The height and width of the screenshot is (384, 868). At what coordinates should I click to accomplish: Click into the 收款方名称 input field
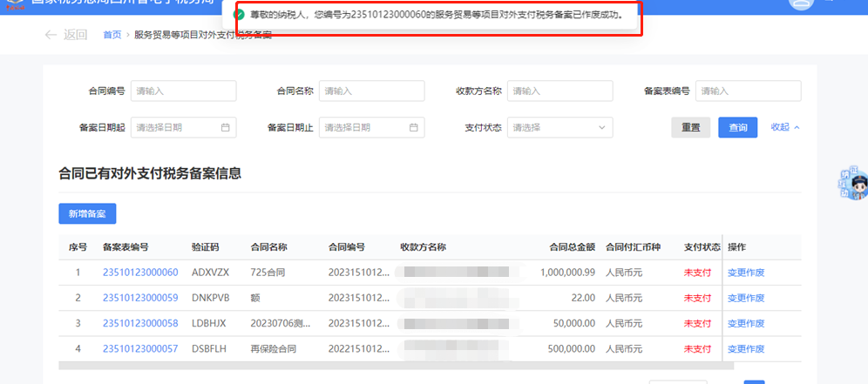tap(559, 91)
